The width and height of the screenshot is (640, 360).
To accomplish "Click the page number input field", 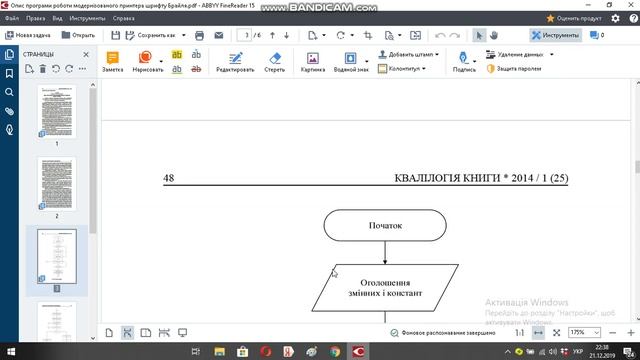I will tap(244, 36).
